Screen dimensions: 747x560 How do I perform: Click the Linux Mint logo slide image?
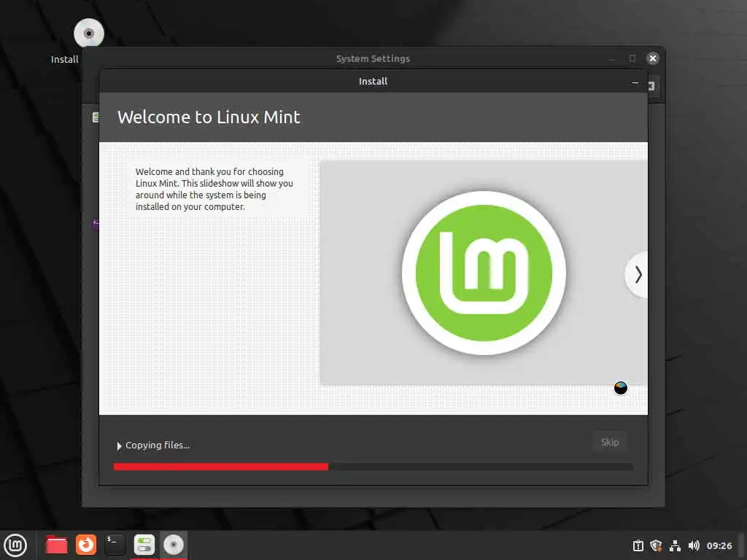click(x=484, y=273)
